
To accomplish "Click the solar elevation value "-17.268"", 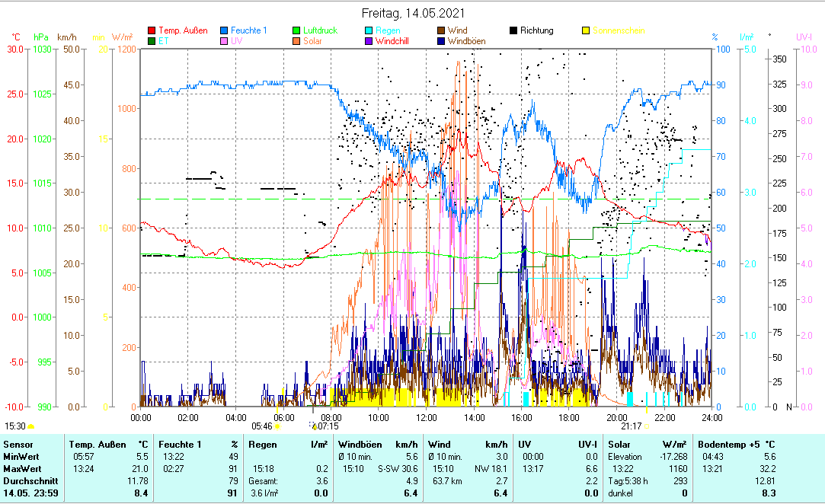I will click(x=673, y=457).
